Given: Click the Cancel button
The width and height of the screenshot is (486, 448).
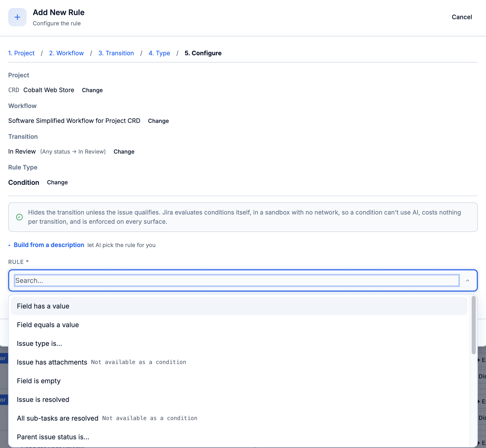Looking at the screenshot, I should pyautogui.click(x=462, y=17).
